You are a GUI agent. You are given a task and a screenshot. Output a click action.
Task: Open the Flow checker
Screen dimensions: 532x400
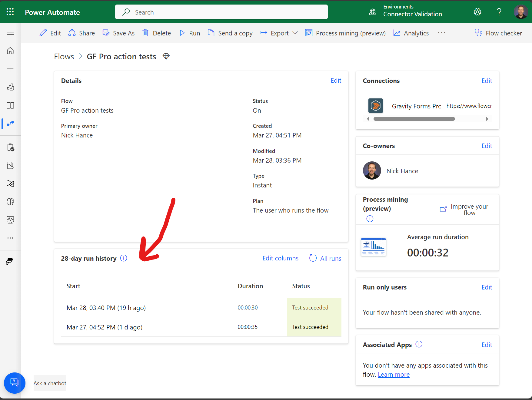498,33
